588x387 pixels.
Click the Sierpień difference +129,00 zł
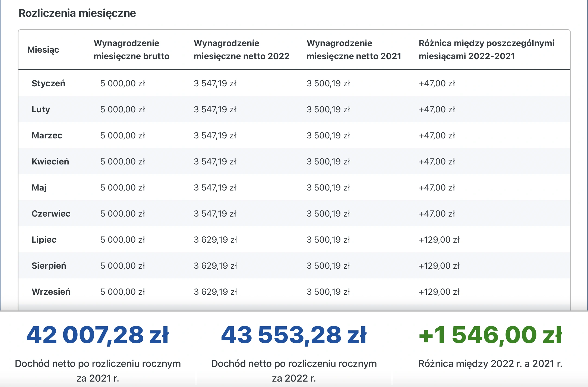(439, 266)
